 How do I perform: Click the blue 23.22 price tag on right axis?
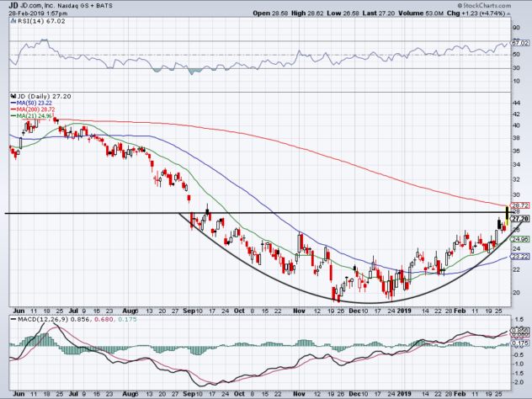pos(520,257)
